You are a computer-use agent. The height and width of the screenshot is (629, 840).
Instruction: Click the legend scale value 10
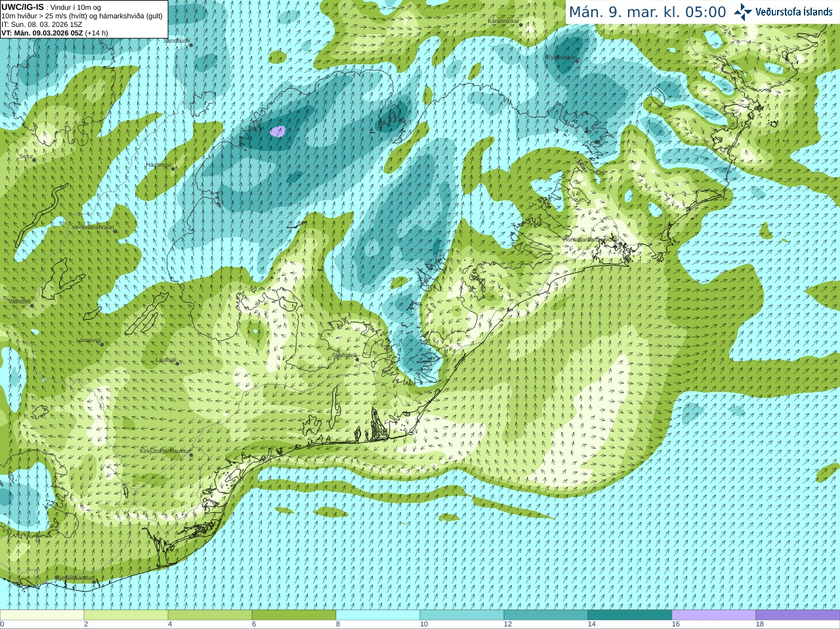424,624
